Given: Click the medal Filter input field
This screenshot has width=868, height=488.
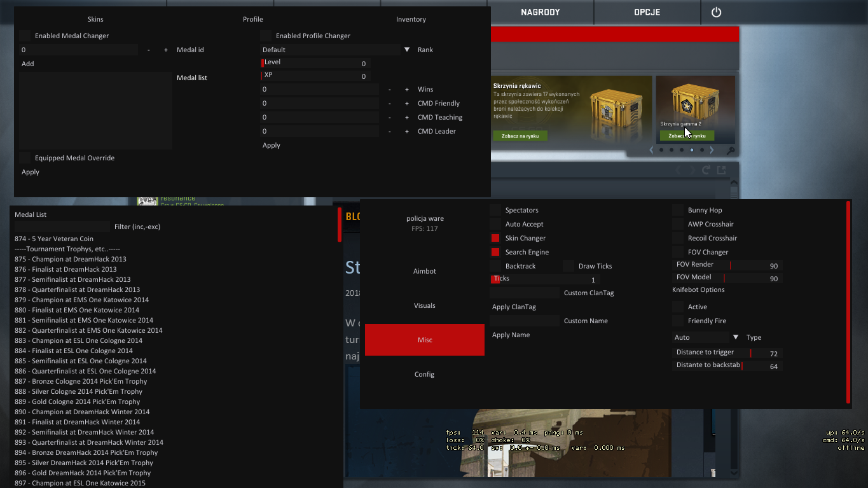Looking at the screenshot, I should (x=62, y=227).
